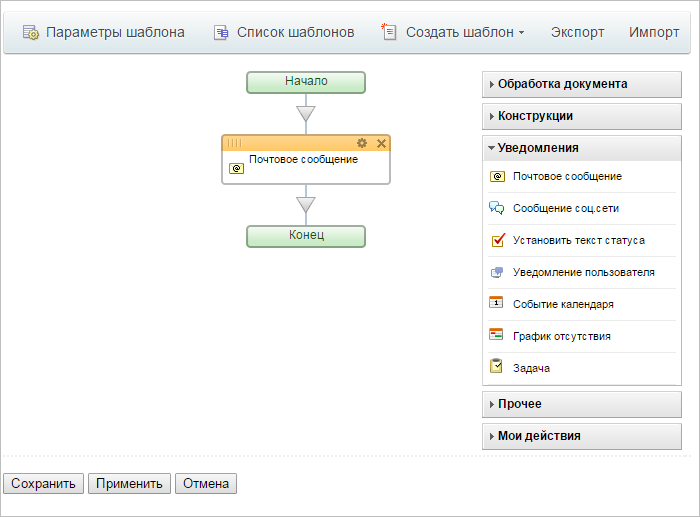Click the График отсутствия icon
Screen dimensions: 700x517
click(x=497, y=336)
